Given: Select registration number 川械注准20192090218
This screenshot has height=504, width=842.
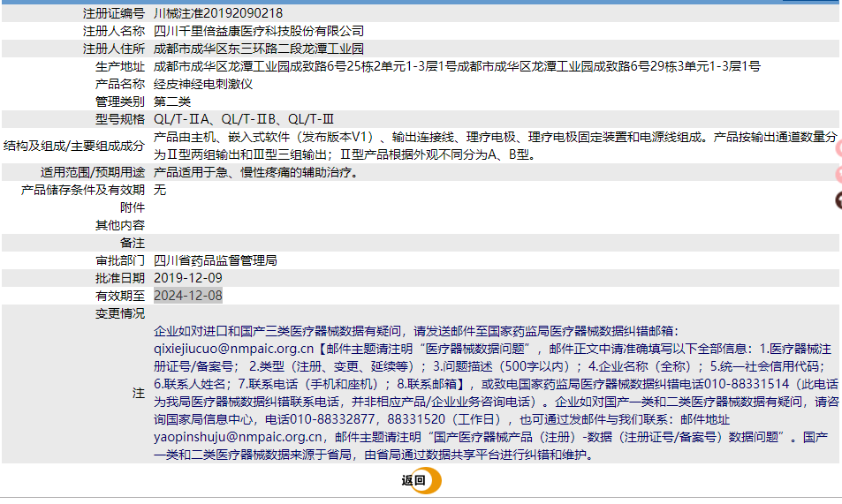Looking at the screenshot, I should click(x=218, y=13).
